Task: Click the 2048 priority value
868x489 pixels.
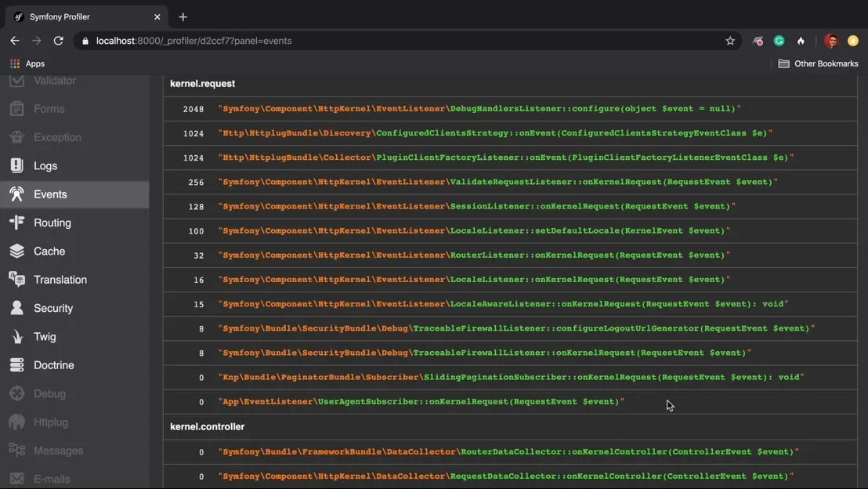Action: (x=193, y=109)
